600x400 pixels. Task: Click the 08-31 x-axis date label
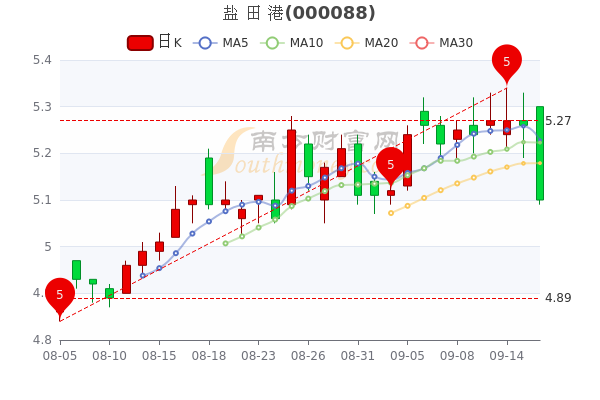point(358,356)
